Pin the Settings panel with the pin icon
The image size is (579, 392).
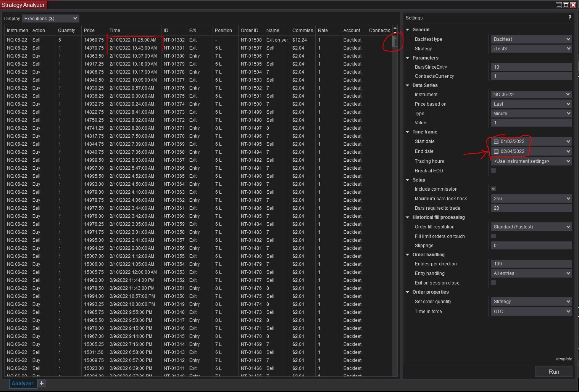[569, 18]
